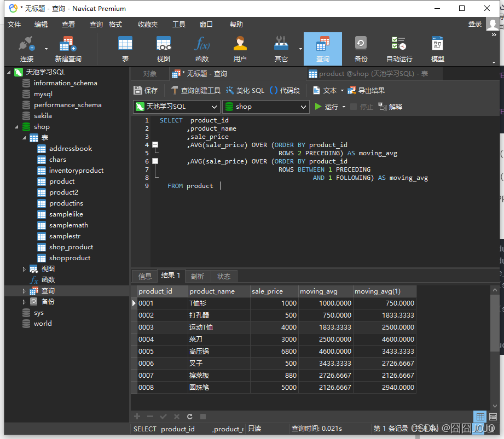Collapse the 天池学习SQL connection node
The height and width of the screenshot is (439, 504).
click(x=9, y=72)
